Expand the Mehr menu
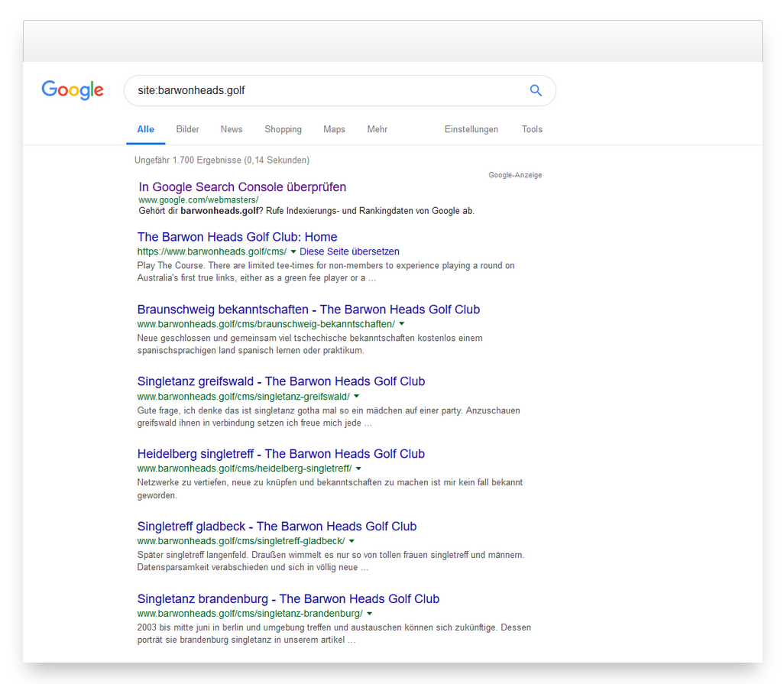This screenshot has width=784, height=684. [377, 129]
